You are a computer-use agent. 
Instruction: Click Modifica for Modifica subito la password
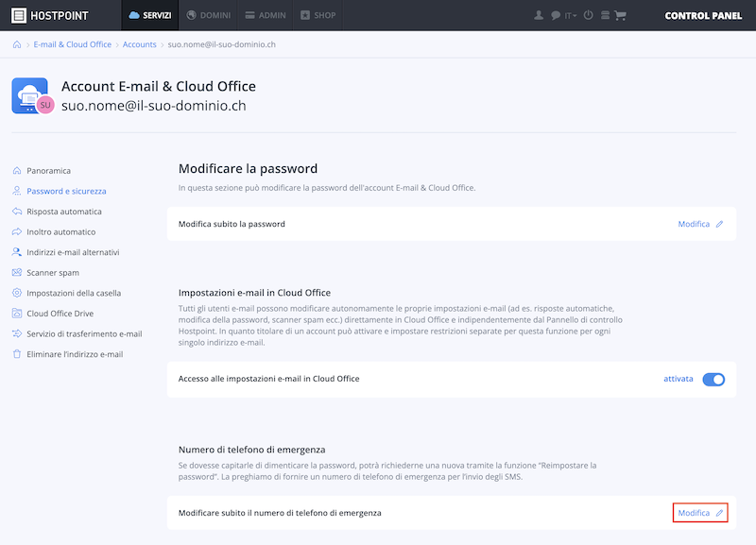[x=700, y=224]
